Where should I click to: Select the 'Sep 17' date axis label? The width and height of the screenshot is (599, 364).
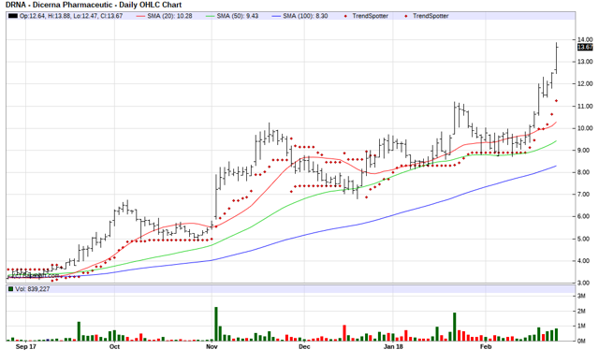(x=25, y=347)
